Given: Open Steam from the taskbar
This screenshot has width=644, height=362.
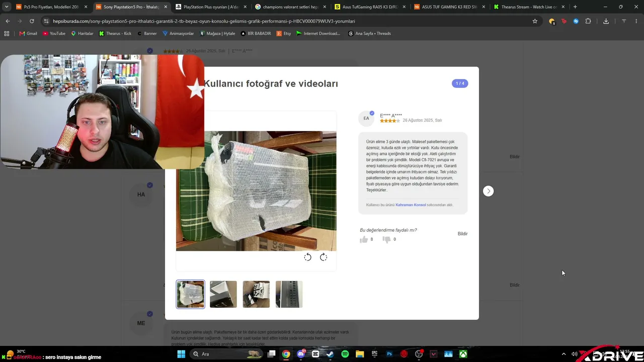Looking at the screenshot, I should point(330,354).
